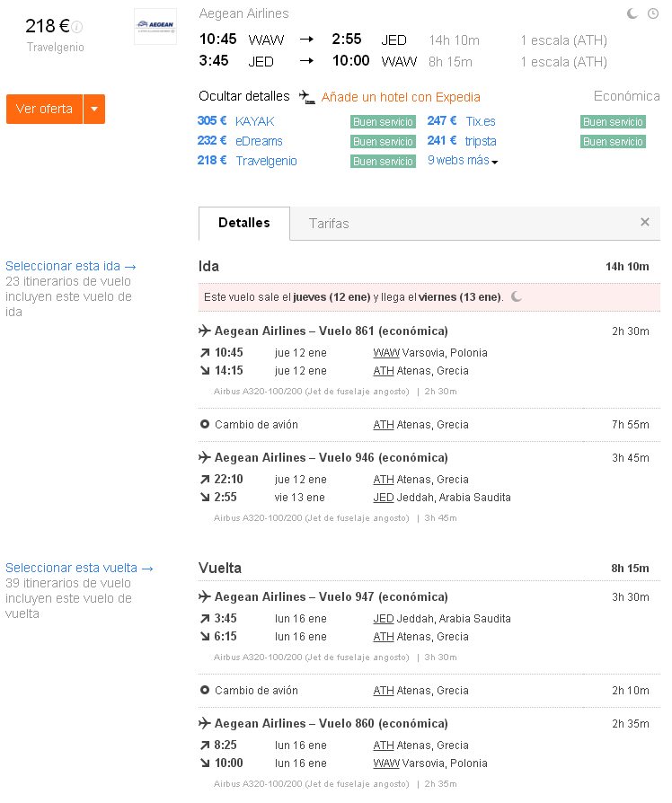Close the details panel with the X
Screen dimensions: 672x803
click(x=645, y=222)
